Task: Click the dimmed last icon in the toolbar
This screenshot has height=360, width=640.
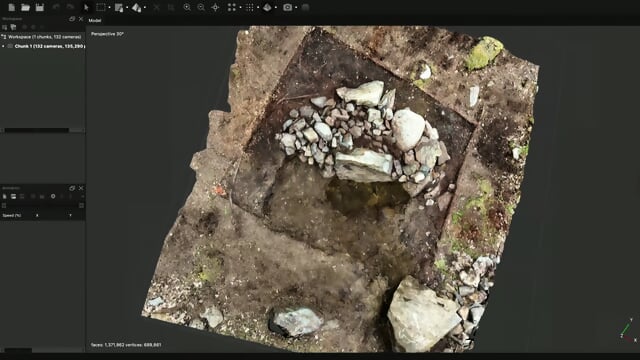Action: tap(305, 7)
